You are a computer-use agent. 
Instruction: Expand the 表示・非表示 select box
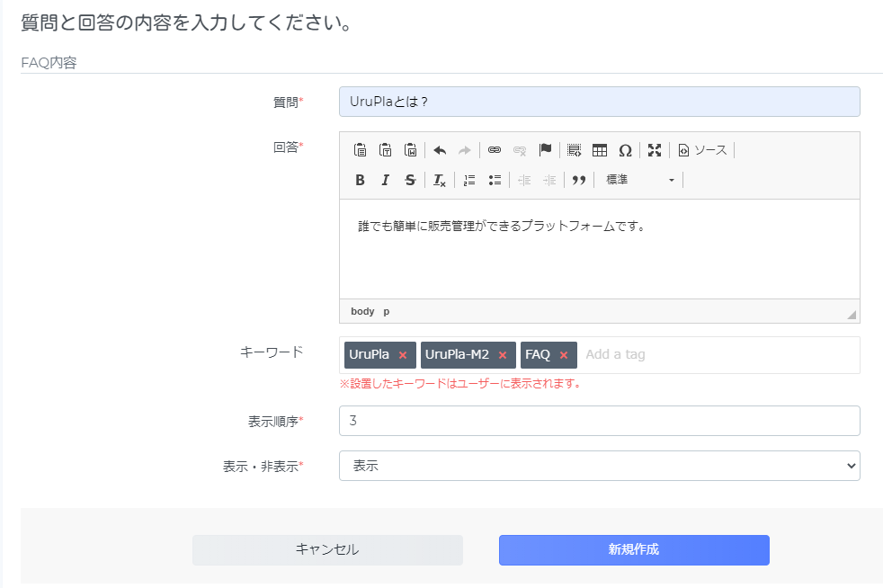[x=599, y=466]
